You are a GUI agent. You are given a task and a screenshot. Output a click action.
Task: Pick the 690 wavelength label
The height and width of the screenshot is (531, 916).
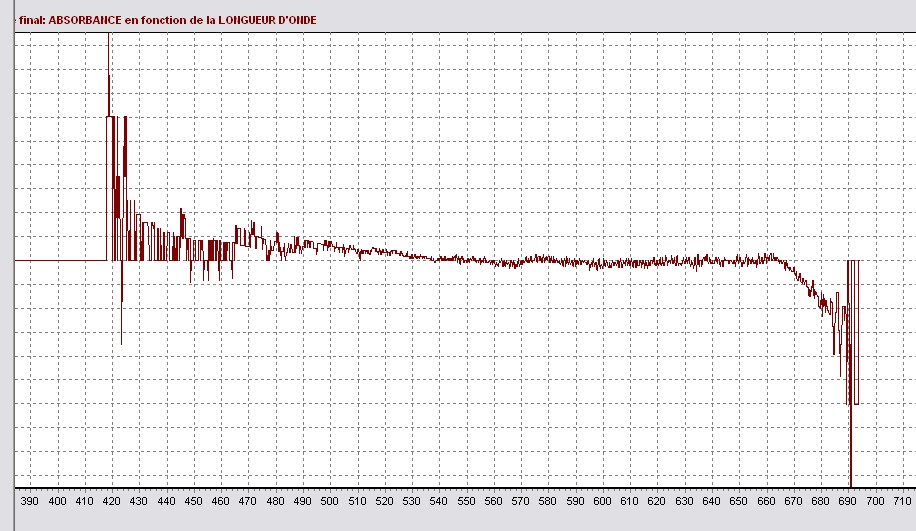pyautogui.click(x=847, y=501)
